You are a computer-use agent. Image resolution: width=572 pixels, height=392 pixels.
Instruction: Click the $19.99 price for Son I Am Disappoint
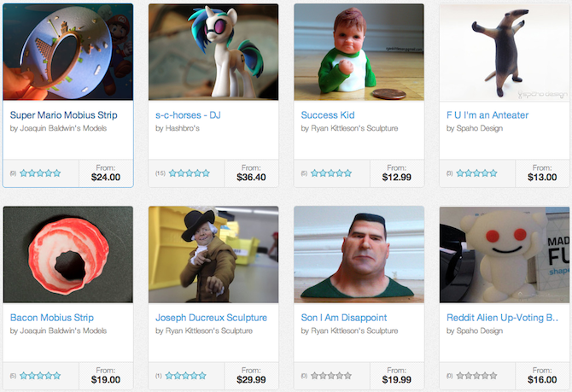pos(397,380)
